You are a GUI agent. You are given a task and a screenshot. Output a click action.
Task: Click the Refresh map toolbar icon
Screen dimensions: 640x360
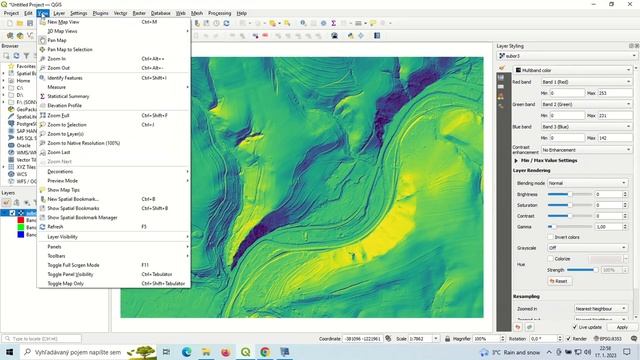(x=227, y=23)
